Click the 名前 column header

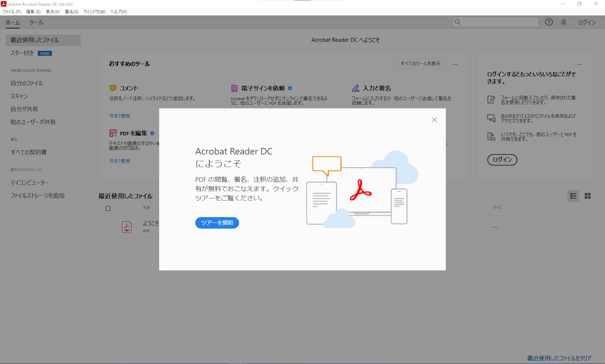click(147, 207)
